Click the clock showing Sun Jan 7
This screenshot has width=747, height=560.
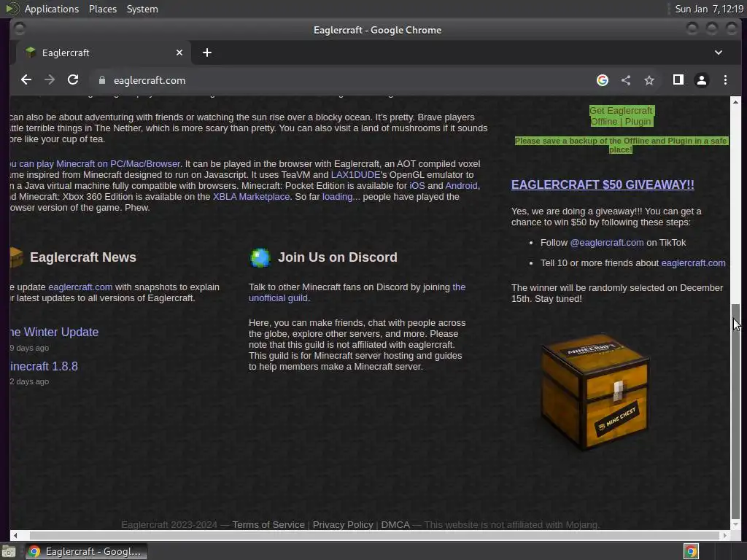[x=709, y=9]
